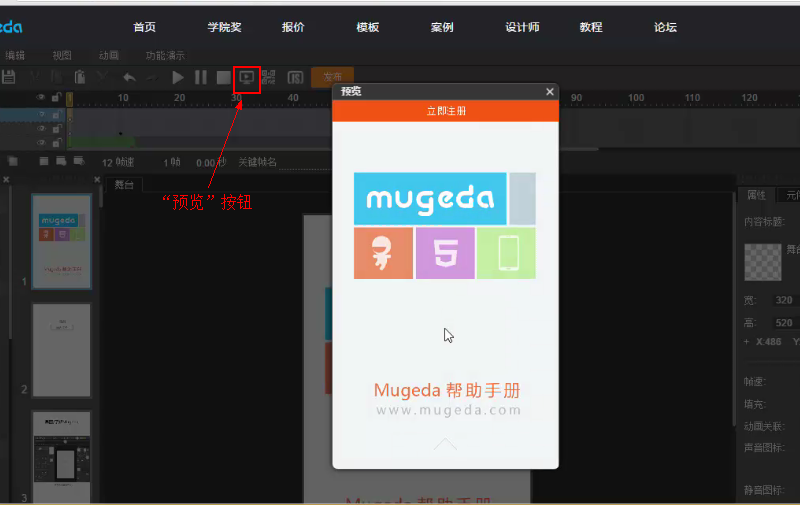The height and width of the screenshot is (505, 800).
Task: Open the 视图 view menu
Action: click(x=62, y=55)
